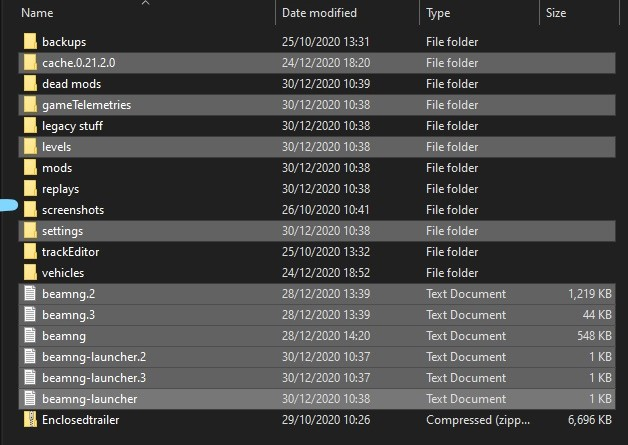Viewport: 628px width, 445px height.
Task: Select the 'screenshots' name text
Action: tap(73, 210)
